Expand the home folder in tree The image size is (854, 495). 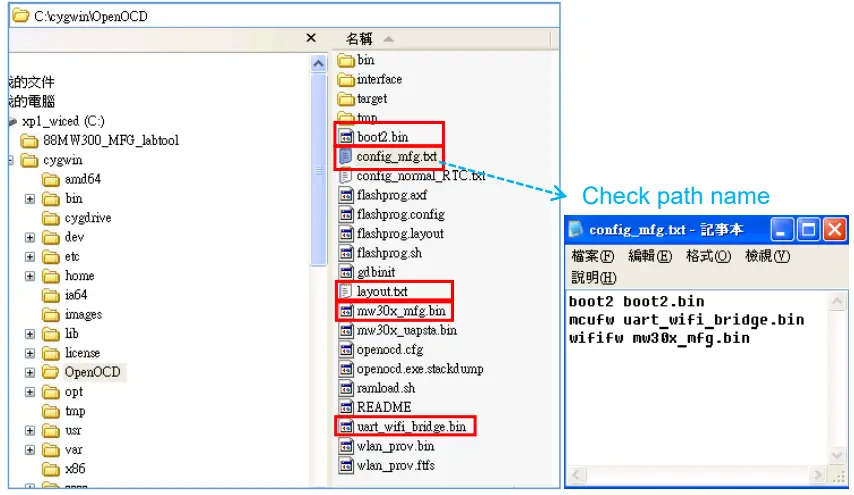pos(30,276)
